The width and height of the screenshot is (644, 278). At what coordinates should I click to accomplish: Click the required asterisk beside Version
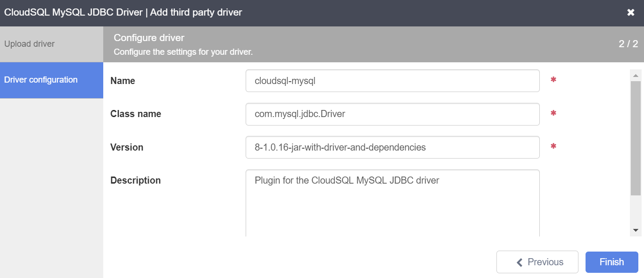[553, 146]
